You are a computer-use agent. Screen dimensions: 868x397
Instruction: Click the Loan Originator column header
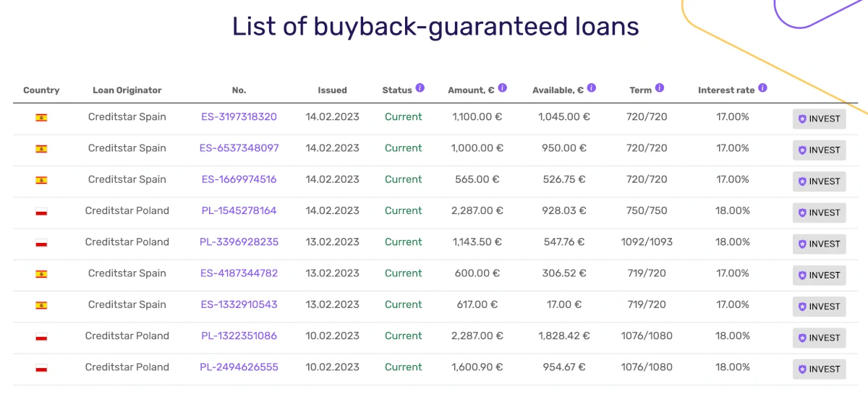point(127,90)
